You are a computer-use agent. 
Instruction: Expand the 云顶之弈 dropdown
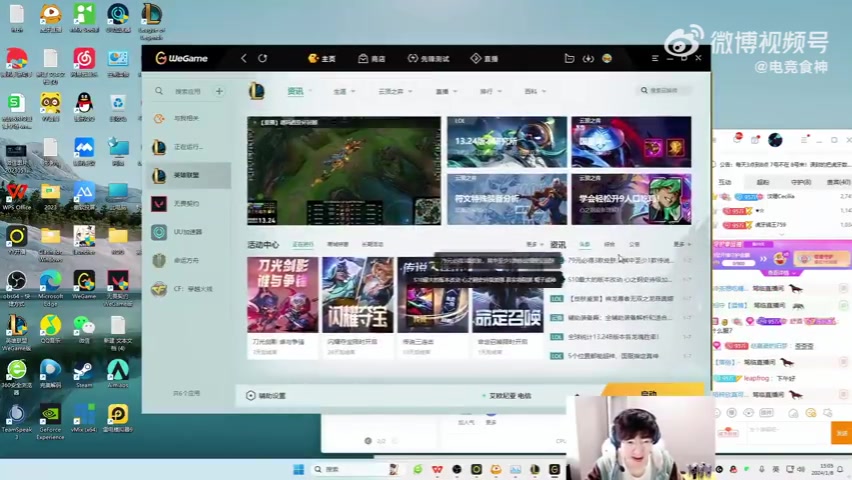pyautogui.click(x=395, y=91)
